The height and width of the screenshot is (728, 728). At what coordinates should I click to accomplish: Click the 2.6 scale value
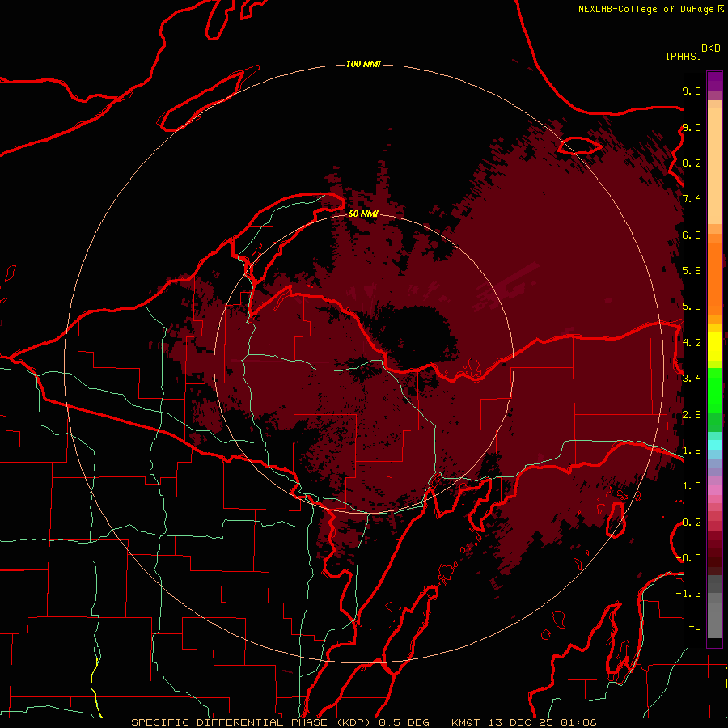[692, 415]
